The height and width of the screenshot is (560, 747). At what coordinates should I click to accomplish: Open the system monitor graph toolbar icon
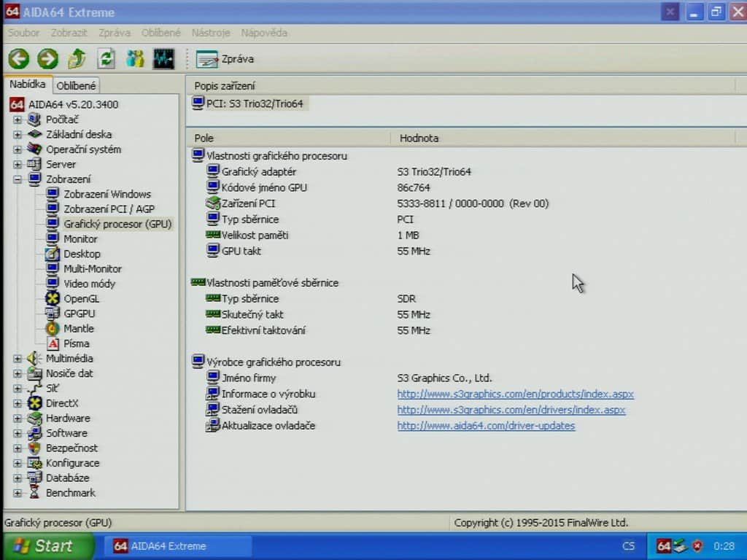pos(163,59)
